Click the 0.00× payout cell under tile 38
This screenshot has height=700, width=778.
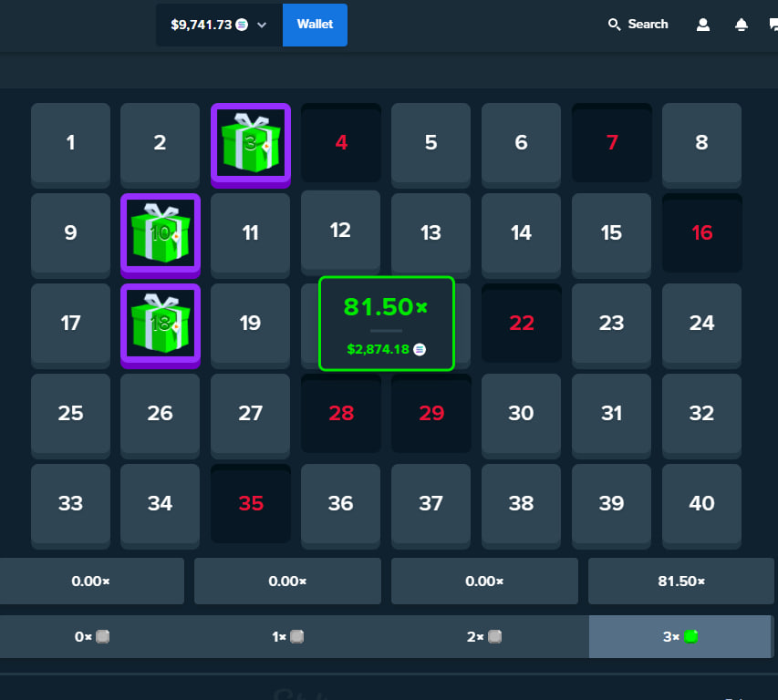point(484,581)
